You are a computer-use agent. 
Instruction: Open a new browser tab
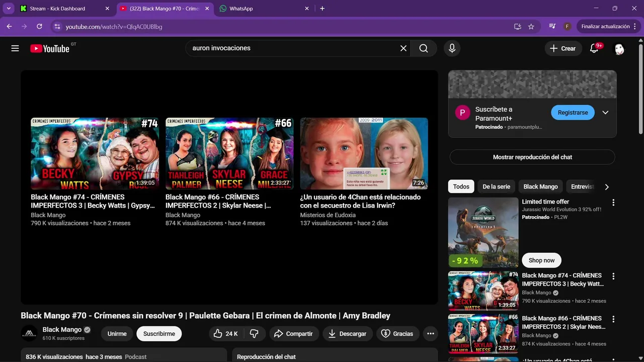322,9
